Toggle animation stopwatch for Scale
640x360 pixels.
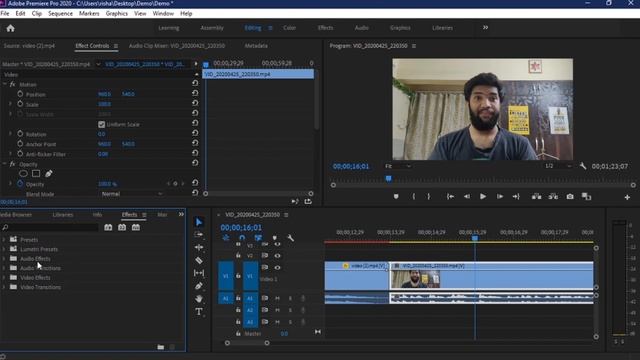(x=20, y=104)
